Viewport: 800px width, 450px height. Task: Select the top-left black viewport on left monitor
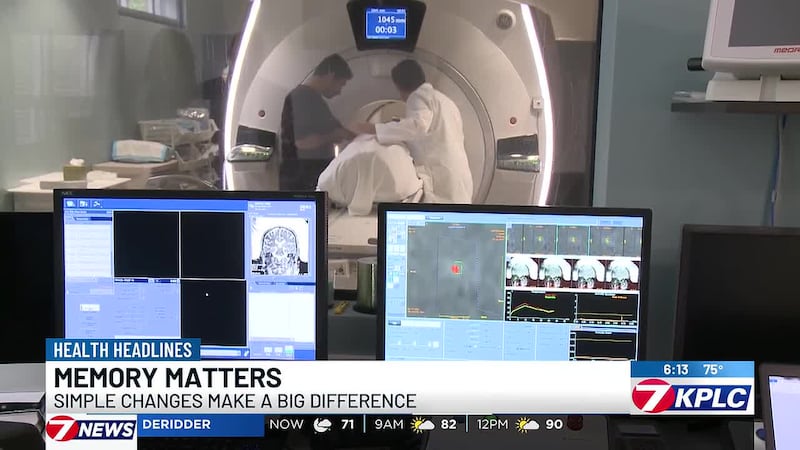tap(146, 244)
